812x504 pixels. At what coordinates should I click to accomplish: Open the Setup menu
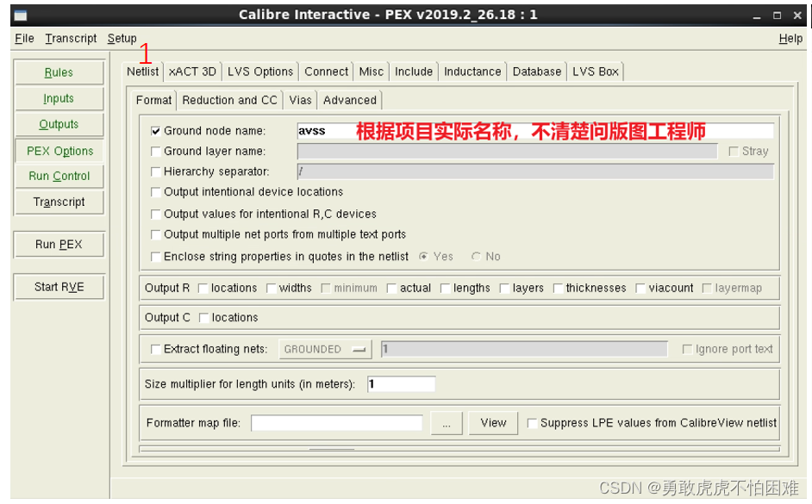click(122, 38)
